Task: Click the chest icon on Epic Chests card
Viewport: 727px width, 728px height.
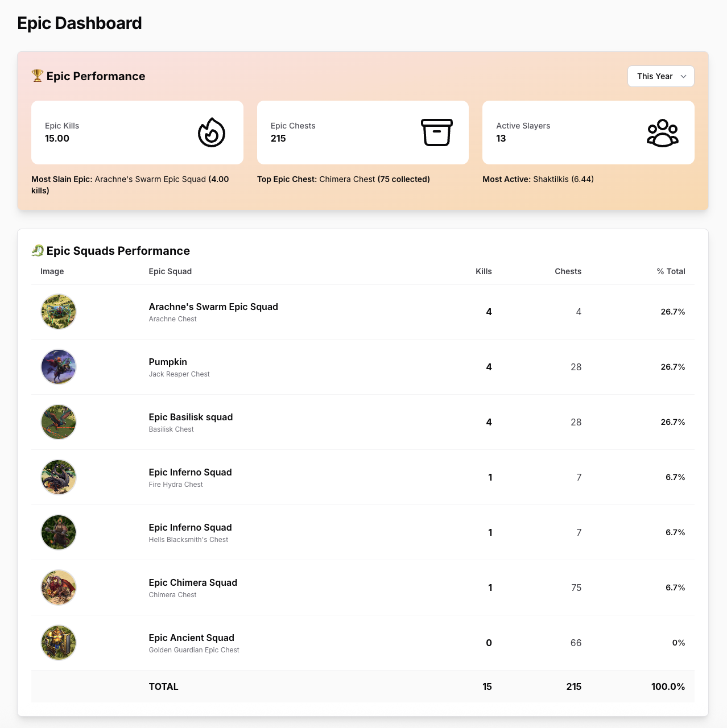Action: [437, 133]
